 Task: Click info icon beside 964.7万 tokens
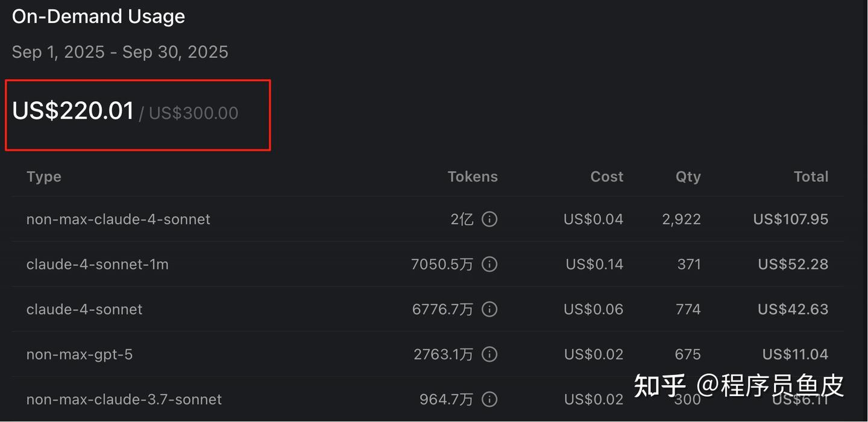pos(489,399)
